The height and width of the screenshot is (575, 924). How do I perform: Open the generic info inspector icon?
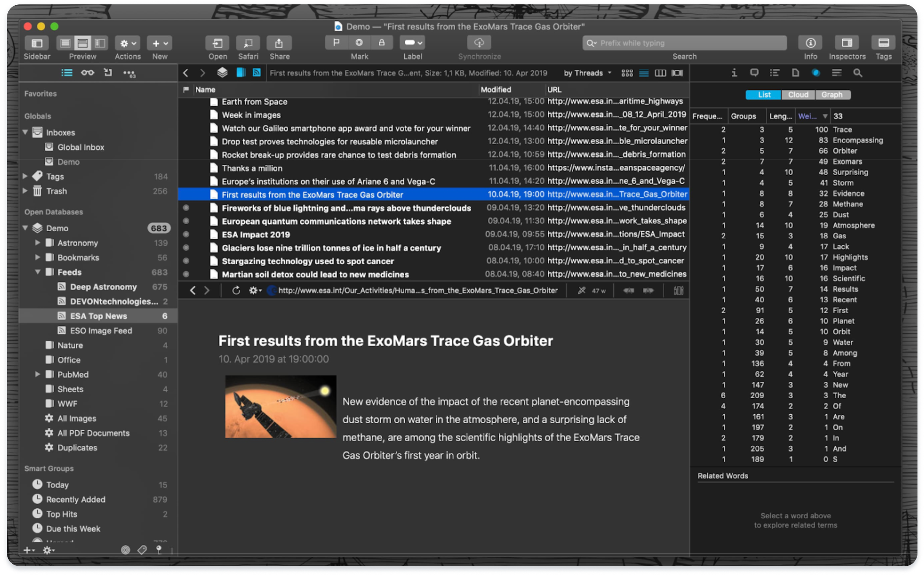[x=734, y=73]
